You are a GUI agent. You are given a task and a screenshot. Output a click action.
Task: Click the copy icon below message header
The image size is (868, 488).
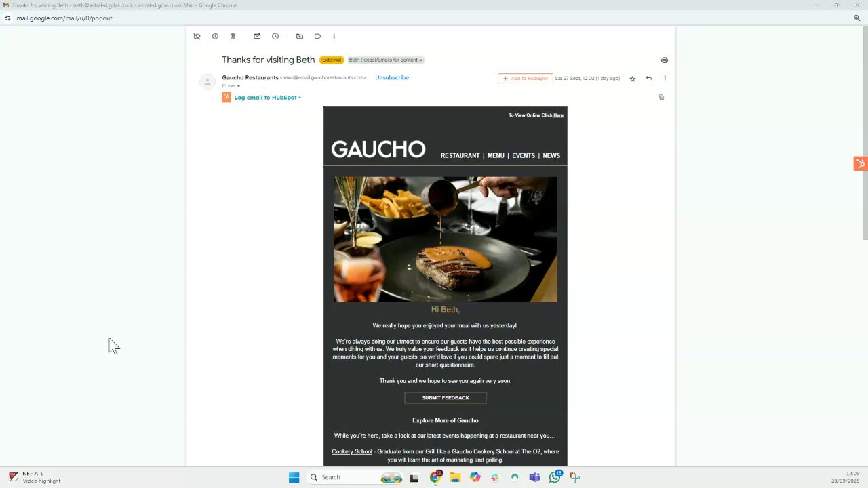tap(661, 97)
